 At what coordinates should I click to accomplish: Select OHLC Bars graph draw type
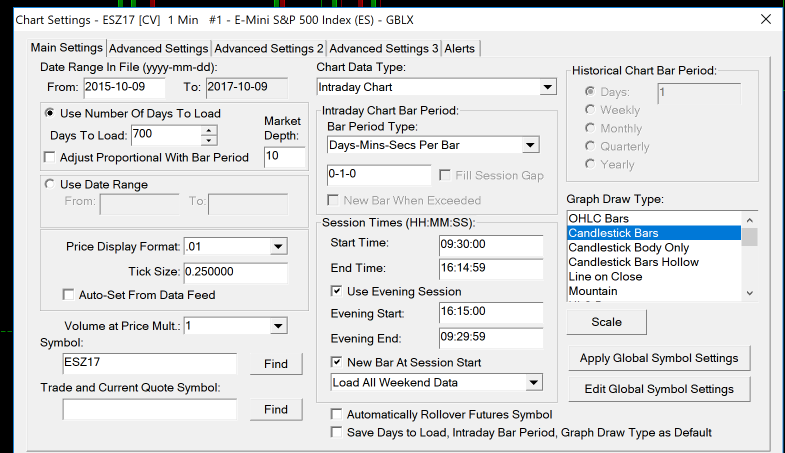(654, 218)
